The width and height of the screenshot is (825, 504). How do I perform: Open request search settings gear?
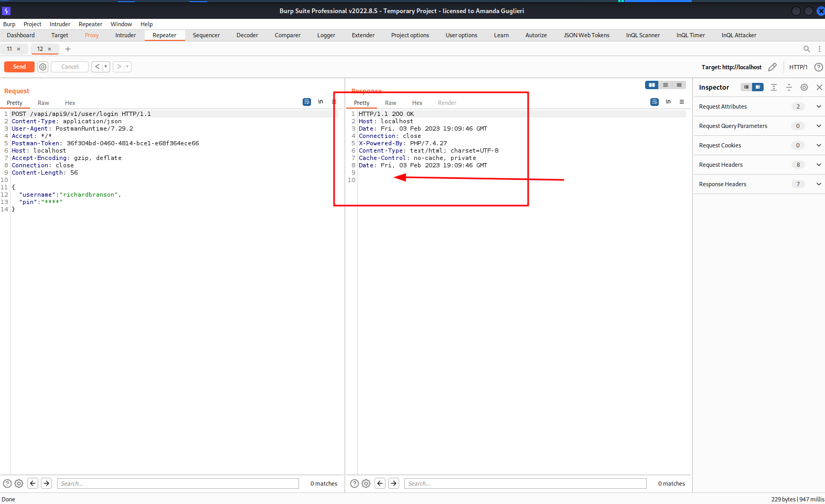[19, 484]
